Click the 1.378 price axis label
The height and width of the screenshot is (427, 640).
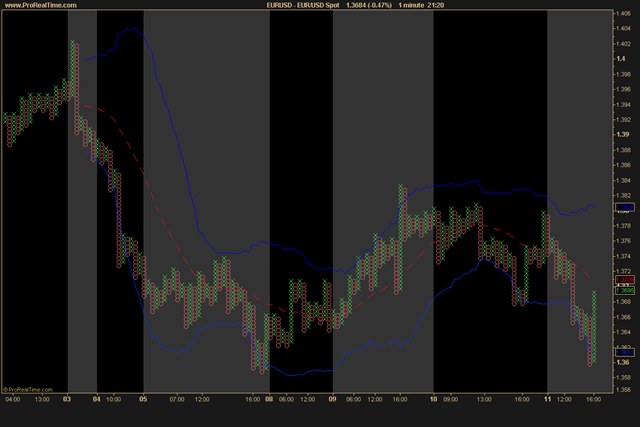(x=623, y=226)
